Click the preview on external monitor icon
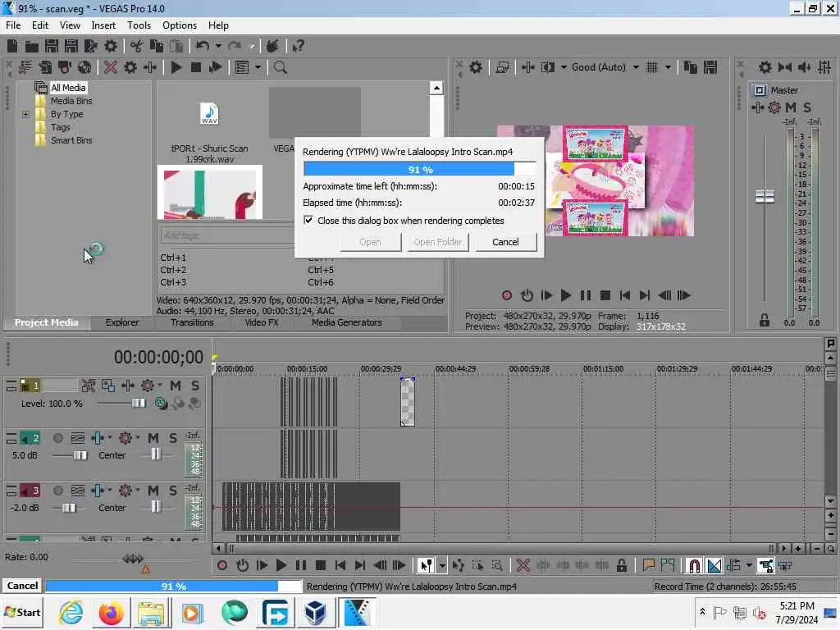 [x=502, y=67]
